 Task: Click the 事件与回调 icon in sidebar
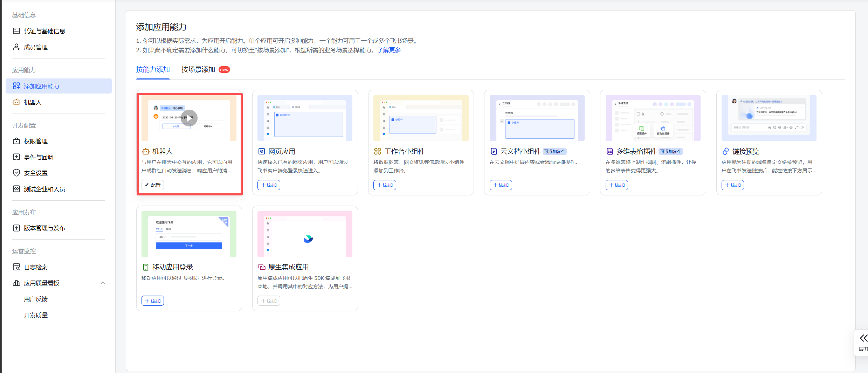coord(16,157)
